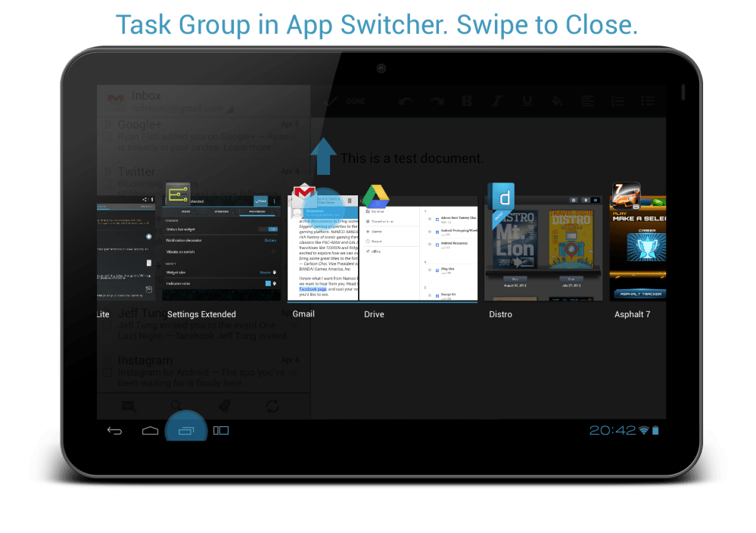Select the Instagram email checkbox
Viewport: 756px width, 533px height.
(x=107, y=373)
